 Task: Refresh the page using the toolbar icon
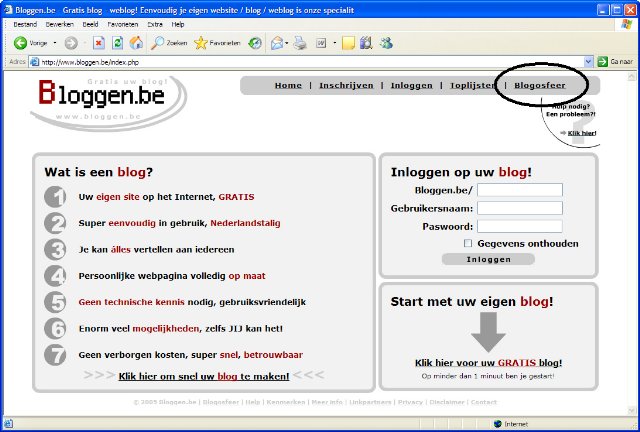point(118,43)
